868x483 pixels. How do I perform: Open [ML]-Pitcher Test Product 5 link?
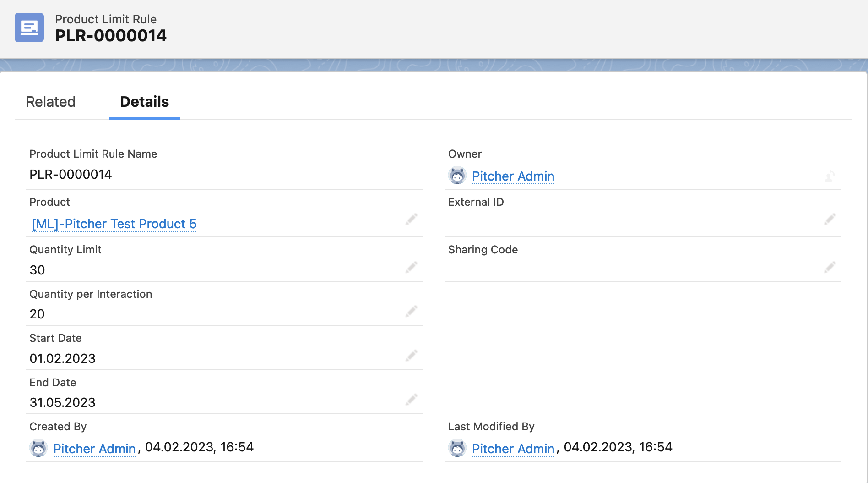coord(114,224)
